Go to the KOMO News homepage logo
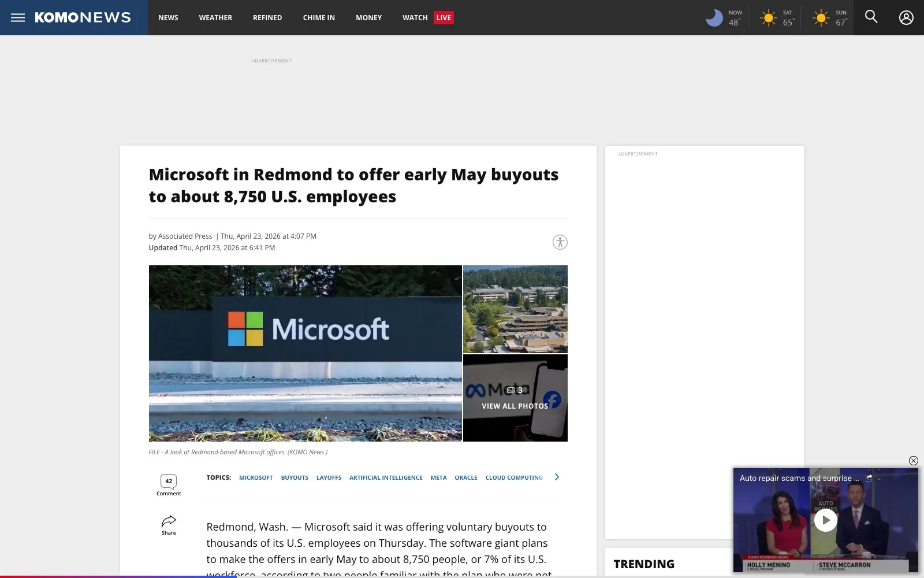924x578 pixels. click(x=83, y=17)
